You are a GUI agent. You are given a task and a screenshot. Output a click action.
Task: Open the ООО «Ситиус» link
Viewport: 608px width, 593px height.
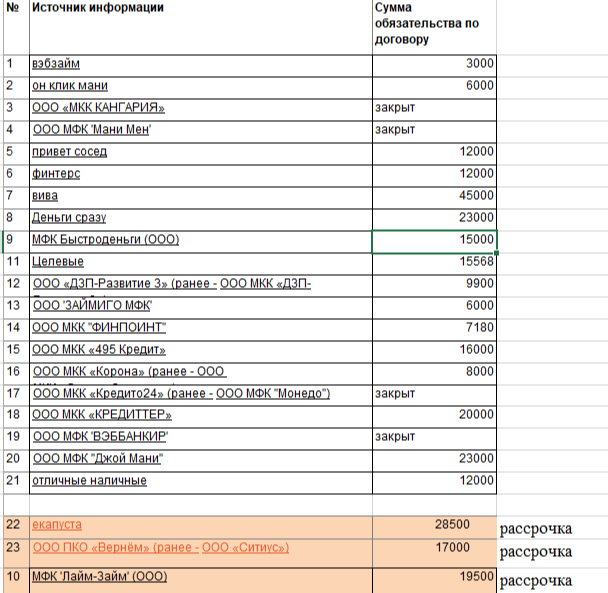click(245, 548)
